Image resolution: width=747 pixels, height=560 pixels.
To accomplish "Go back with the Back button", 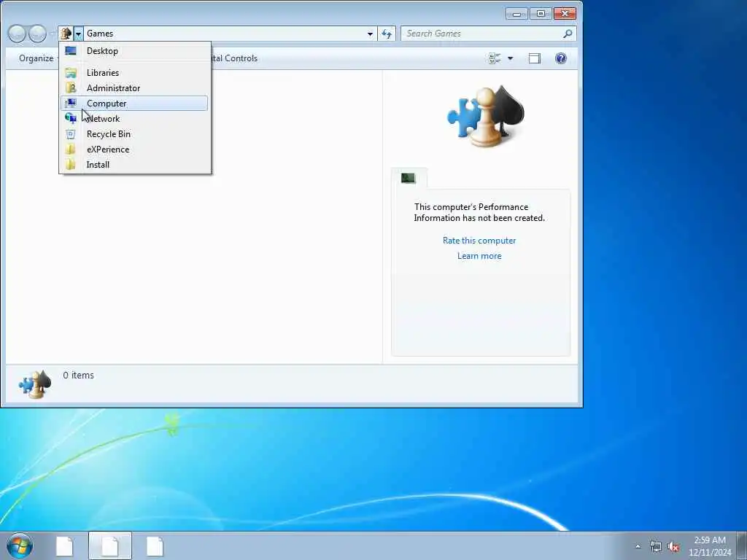I will coord(18,34).
